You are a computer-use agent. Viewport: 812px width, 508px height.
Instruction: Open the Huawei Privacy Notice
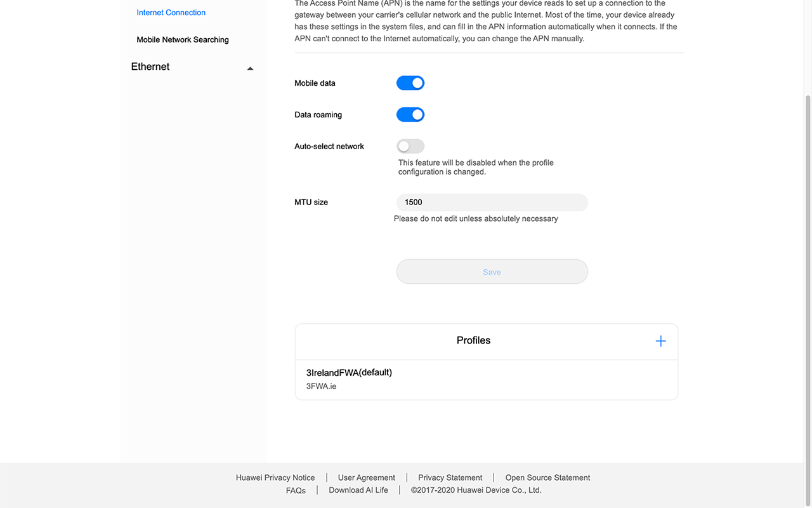pos(275,477)
